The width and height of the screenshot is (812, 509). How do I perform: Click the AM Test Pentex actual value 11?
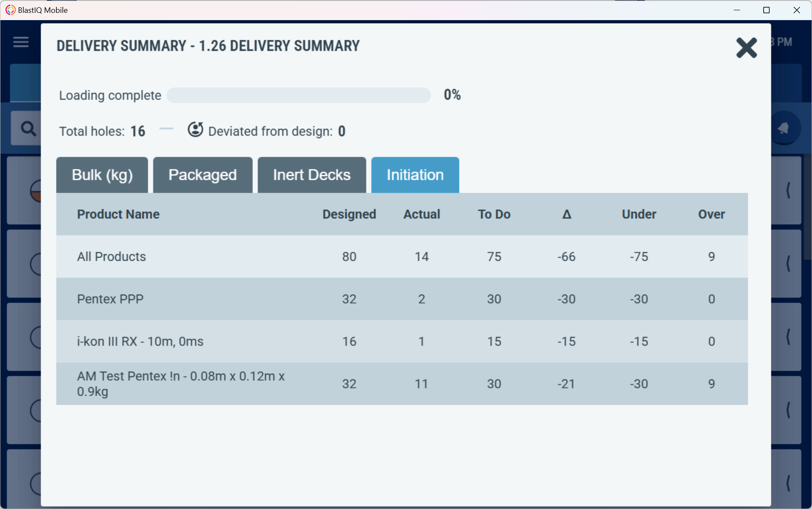421,384
